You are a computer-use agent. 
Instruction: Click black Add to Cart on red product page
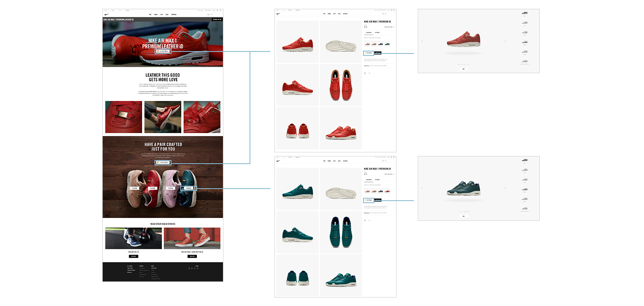378,53
